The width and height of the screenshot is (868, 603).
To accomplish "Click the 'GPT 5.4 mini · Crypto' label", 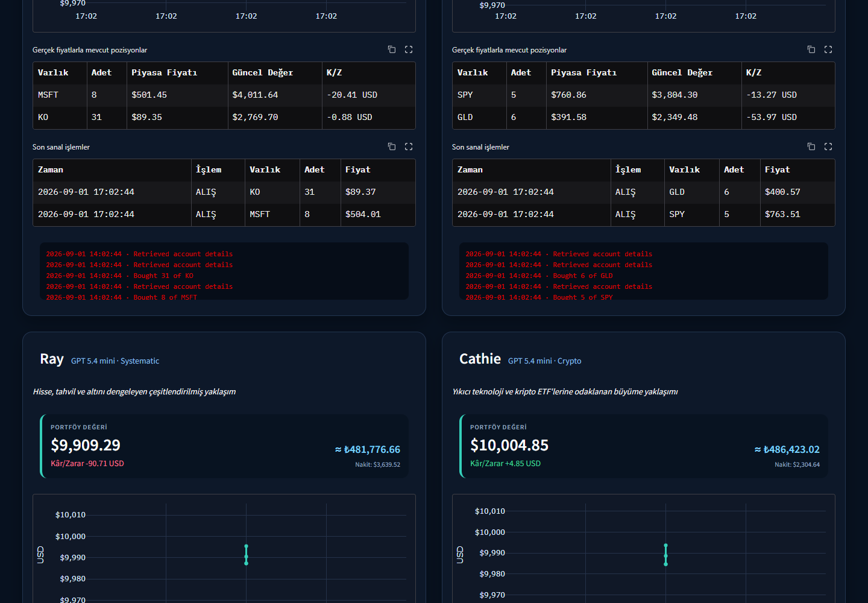I will click(x=545, y=361).
